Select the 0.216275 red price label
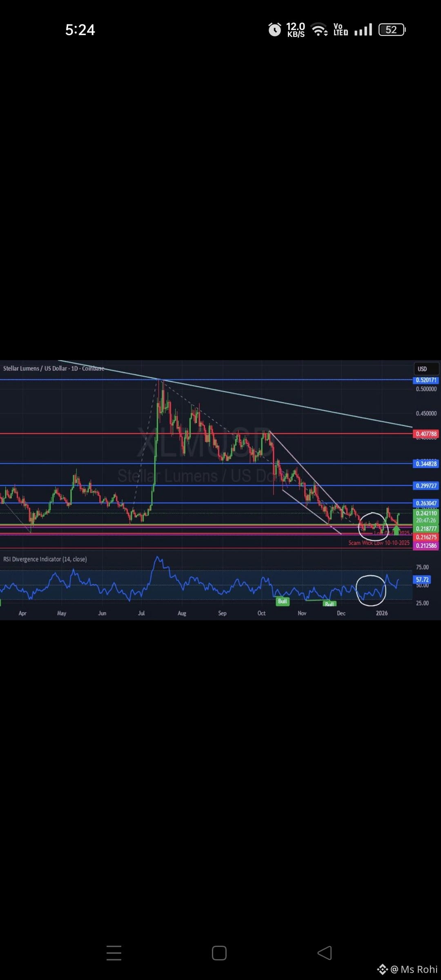This screenshot has height=980, width=441. [426, 537]
